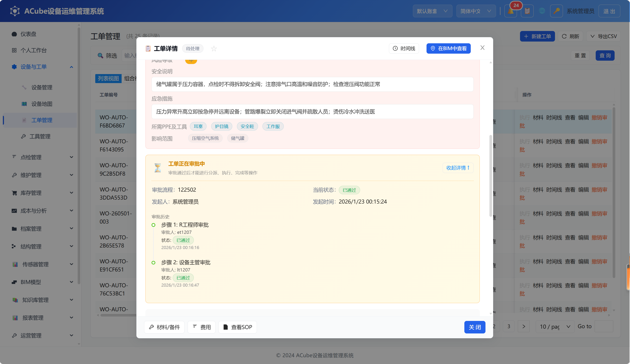Open 个人工作台 in sidebar
The height and width of the screenshot is (364, 630).
pyautogui.click(x=40, y=50)
